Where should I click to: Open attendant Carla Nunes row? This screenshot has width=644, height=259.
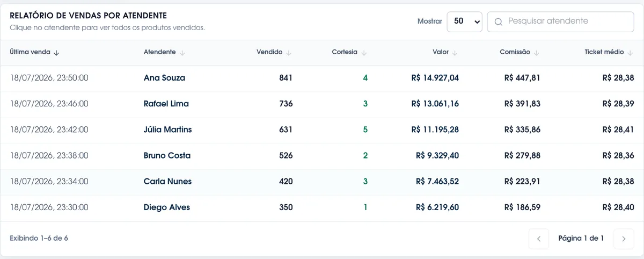click(322, 182)
